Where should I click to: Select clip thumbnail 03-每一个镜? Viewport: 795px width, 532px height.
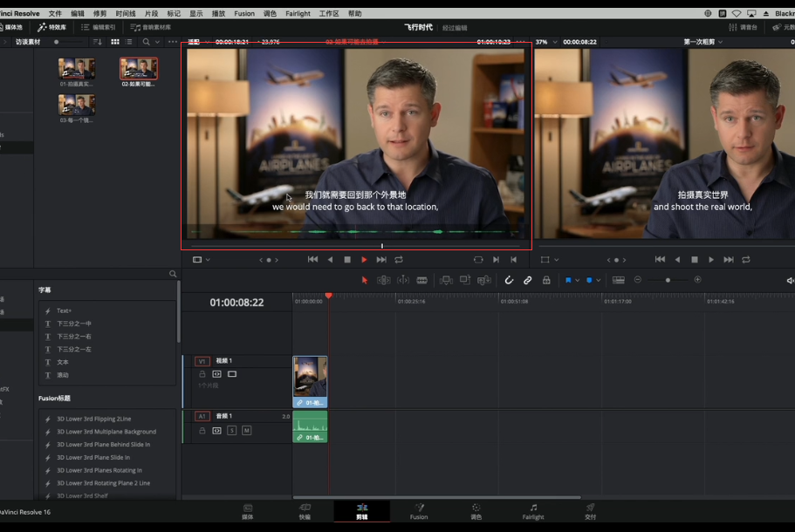[x=77, y=105]
